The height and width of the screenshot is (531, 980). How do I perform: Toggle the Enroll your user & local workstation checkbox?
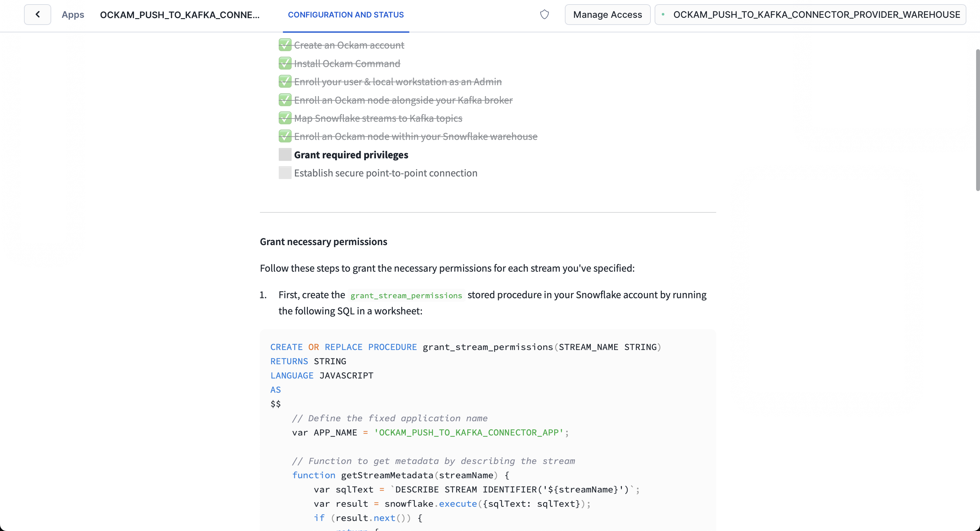pos(285,81)
